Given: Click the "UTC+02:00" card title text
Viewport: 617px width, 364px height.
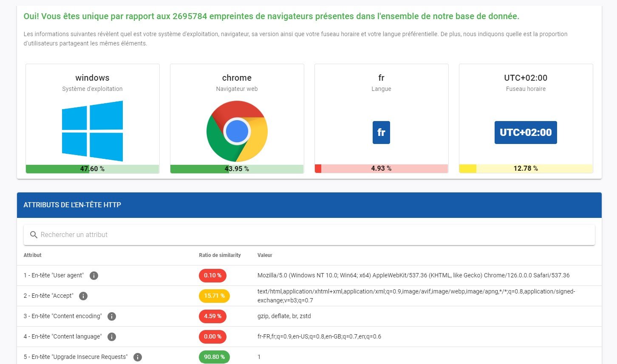Looking at the screenshot, I should pyautogui.click(x=526, y=78).
